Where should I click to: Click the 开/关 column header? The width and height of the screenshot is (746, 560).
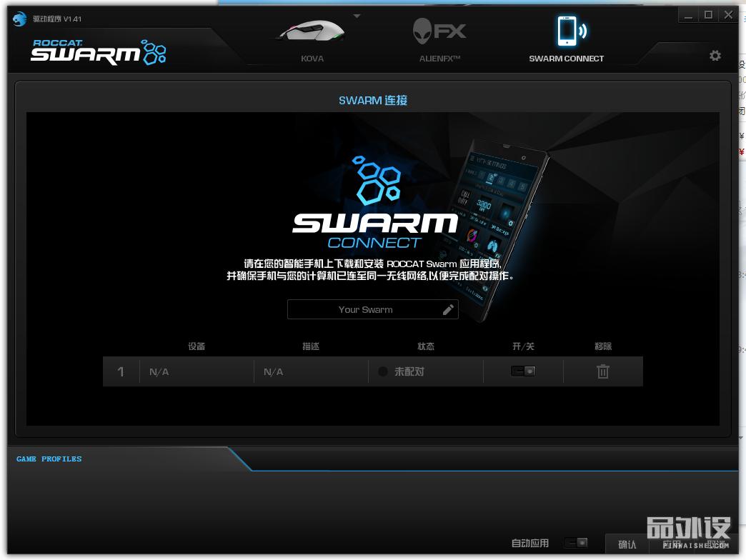[x=523, y=346]
